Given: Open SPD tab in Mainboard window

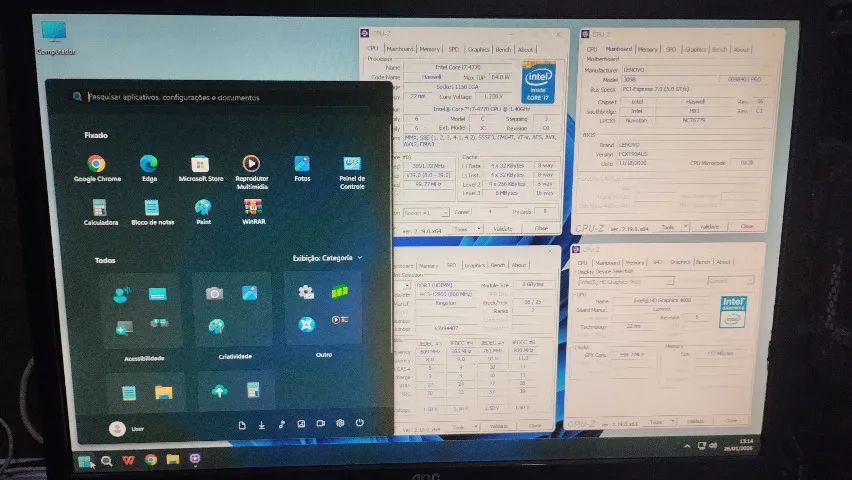Looking at the screenshot, I should 671,49.
